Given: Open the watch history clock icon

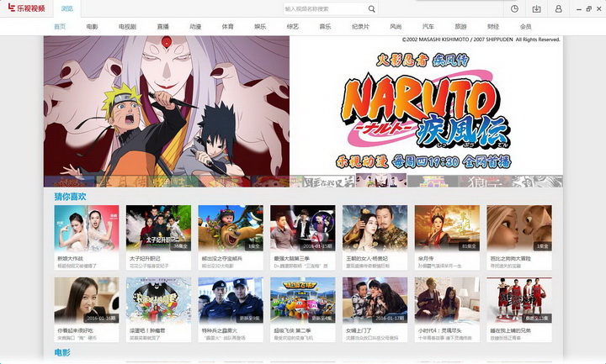Looking at the screenshot, I should [514, 9].
